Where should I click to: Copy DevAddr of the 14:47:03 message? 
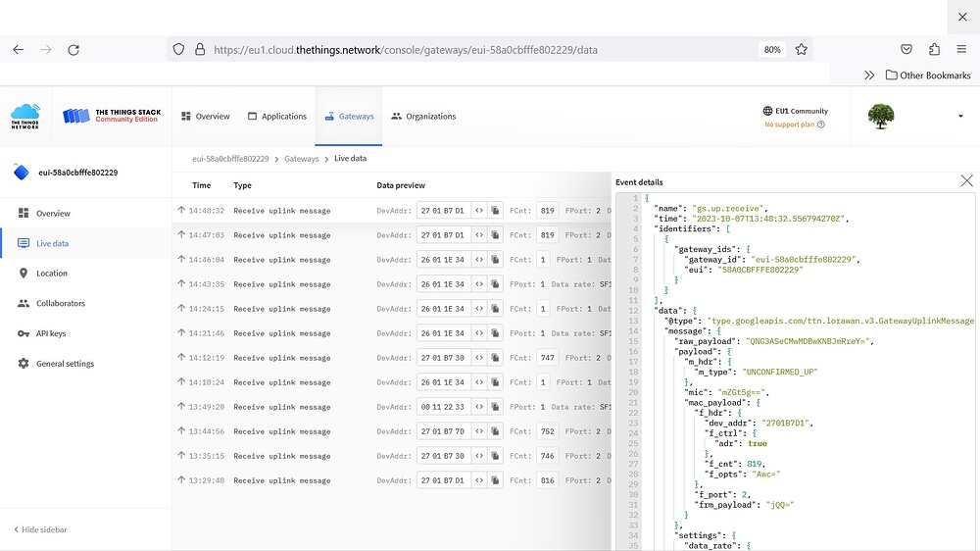495,235
